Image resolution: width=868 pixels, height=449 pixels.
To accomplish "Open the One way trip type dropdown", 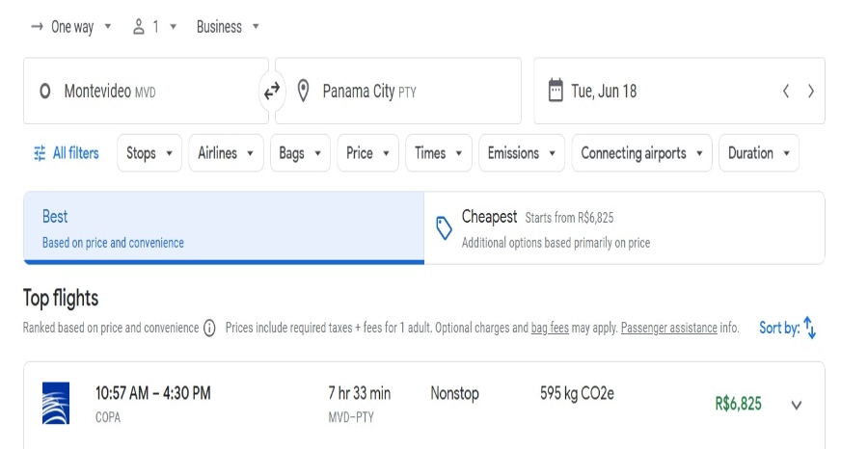I will pos(72,27).
